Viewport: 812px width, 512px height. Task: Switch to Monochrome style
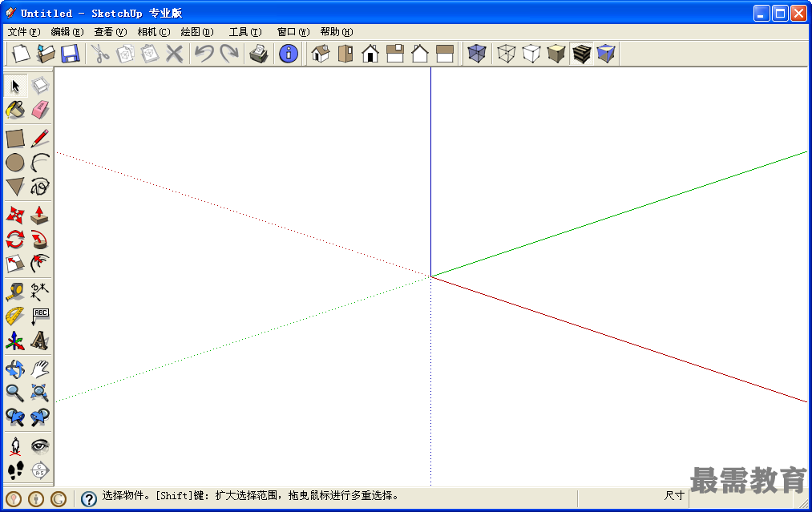tap(606, 54)
